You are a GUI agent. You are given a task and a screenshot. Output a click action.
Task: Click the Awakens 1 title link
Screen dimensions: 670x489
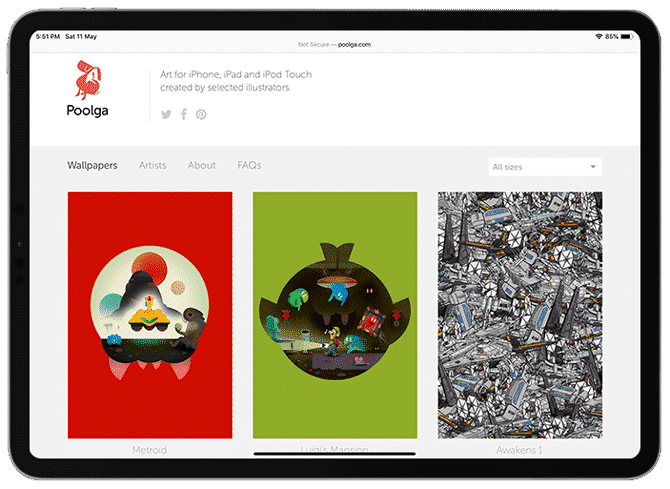[x=519, y=450]
